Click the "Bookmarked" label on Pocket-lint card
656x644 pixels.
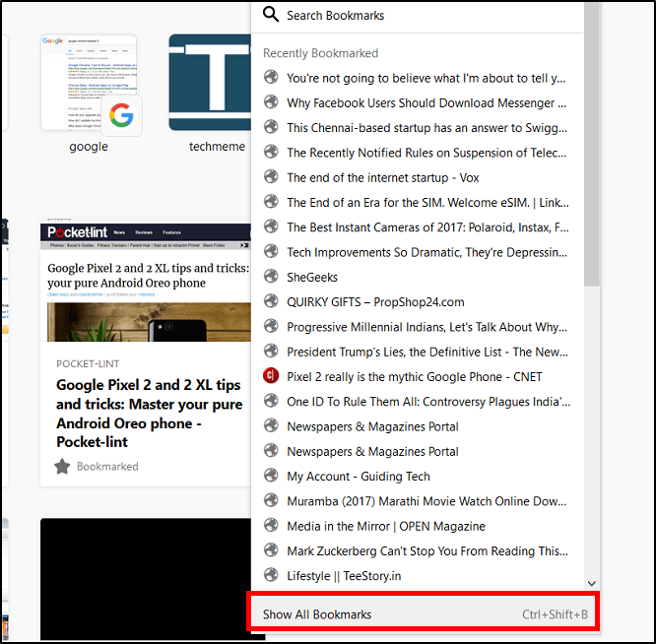107,467
